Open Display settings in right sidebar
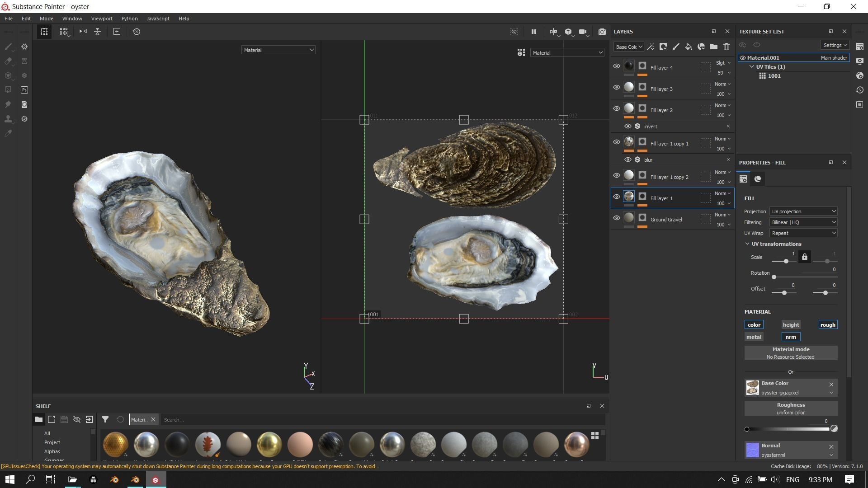This screenshot has height=488, width=868. point(860,61)
